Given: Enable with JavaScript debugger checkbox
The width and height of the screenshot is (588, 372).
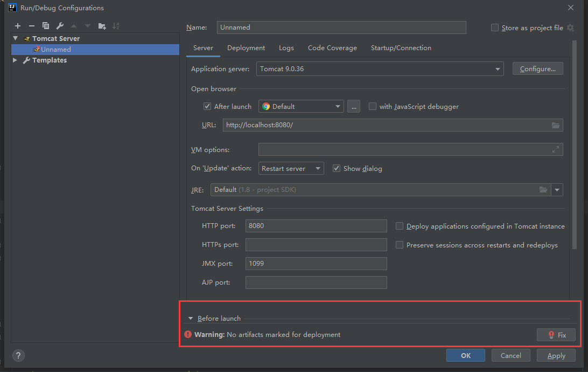Looking at the screenshot, I should click(373, 107).
